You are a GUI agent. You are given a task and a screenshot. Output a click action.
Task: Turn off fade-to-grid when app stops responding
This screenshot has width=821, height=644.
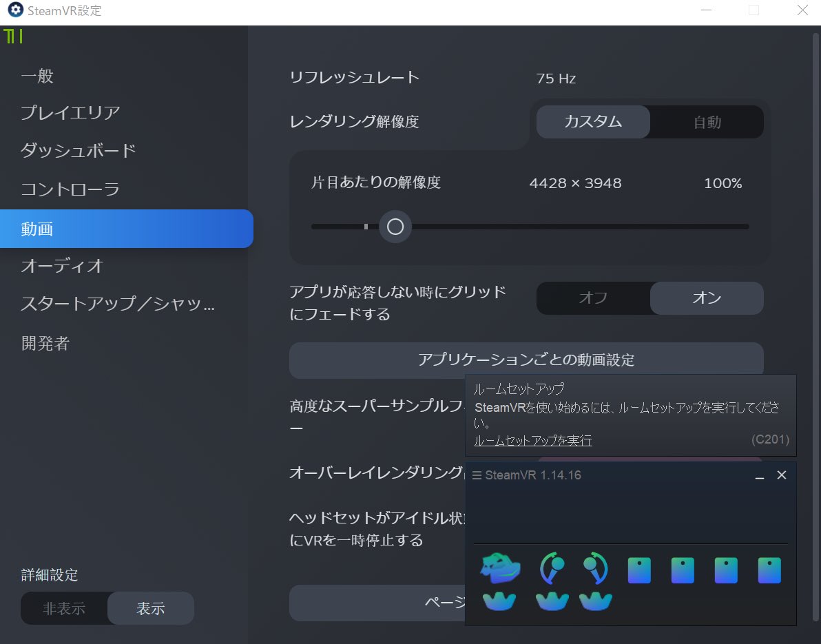point(593,298)
